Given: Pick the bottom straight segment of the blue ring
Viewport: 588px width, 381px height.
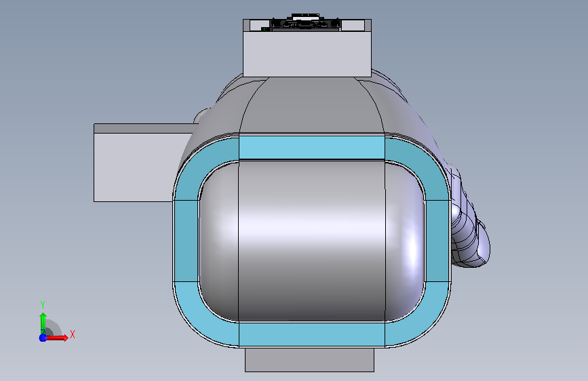Looking at the screenshot, I should click(x=311, y=334).
